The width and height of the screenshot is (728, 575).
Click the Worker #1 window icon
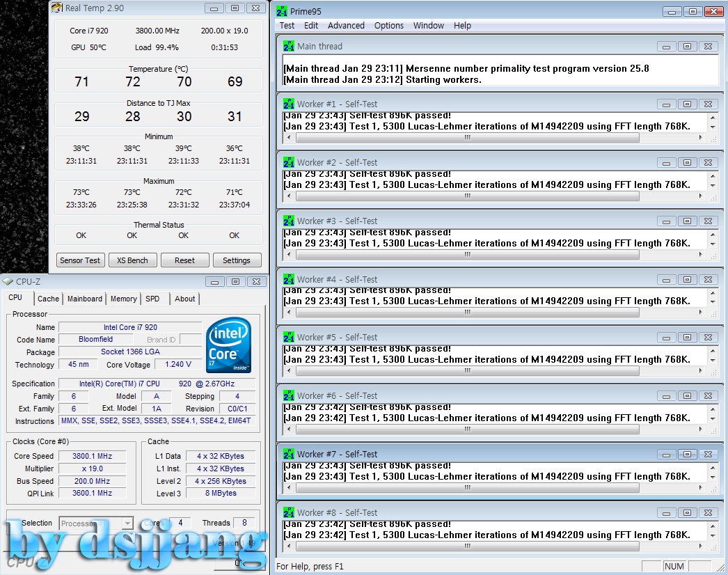(x=289, y=104)
